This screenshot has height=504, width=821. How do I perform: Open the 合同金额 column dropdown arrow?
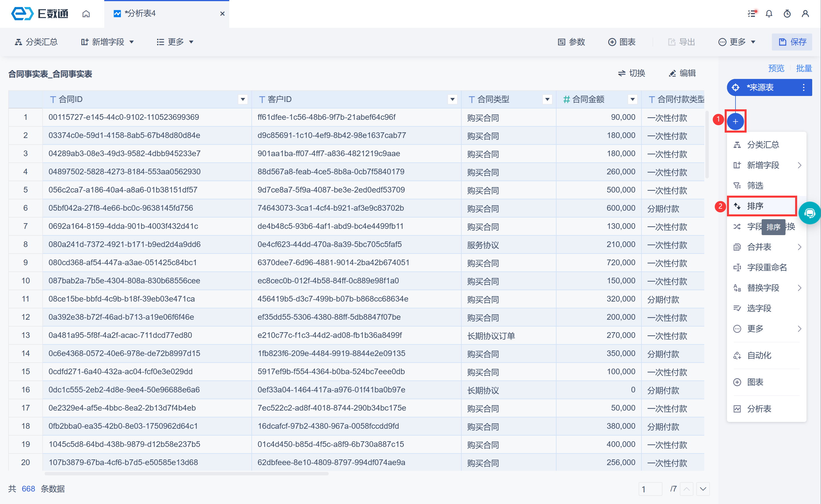[x=632, y=99]
